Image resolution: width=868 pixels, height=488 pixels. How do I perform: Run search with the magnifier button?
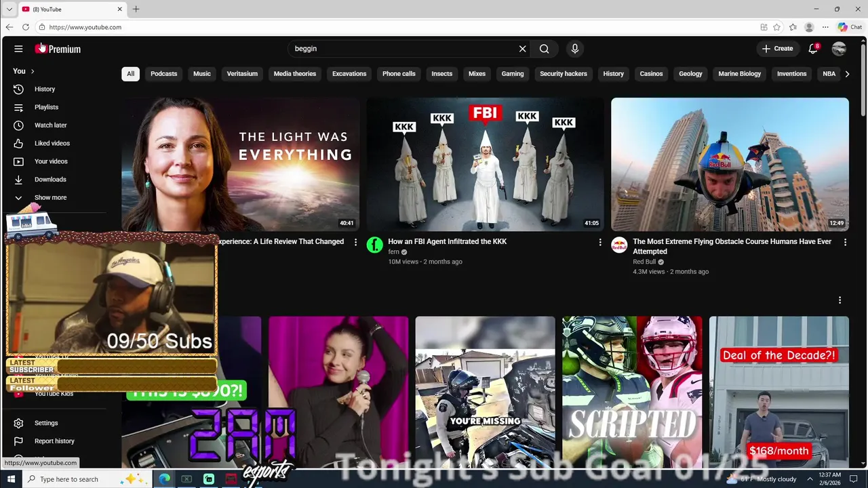(544, 49)
